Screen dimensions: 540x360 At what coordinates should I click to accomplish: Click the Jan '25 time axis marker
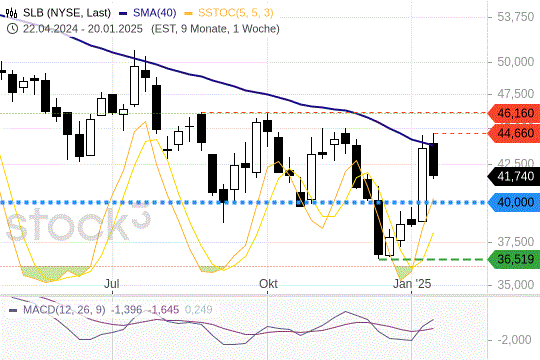point(412,284)
